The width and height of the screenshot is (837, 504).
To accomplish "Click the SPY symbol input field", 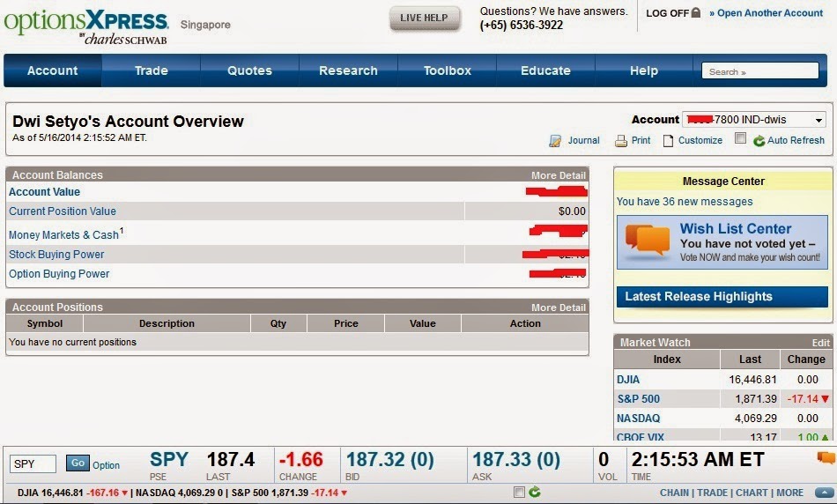I will click(33, 464).
